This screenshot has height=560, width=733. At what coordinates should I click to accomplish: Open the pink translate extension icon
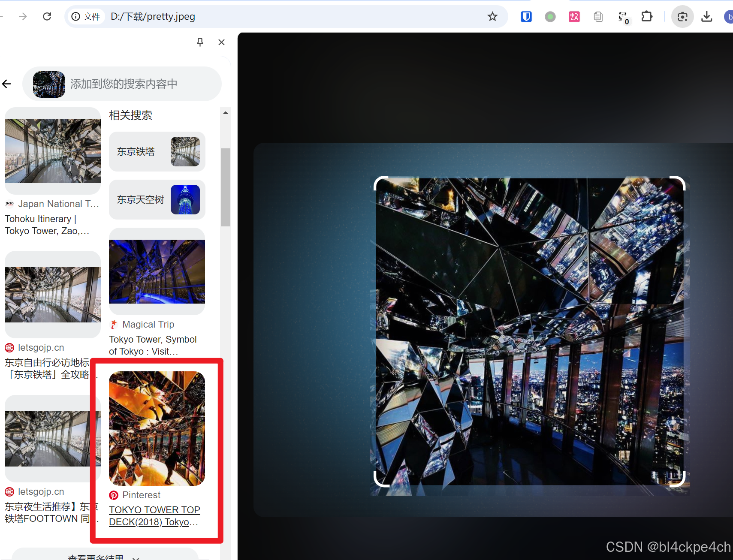pos(574,17)
